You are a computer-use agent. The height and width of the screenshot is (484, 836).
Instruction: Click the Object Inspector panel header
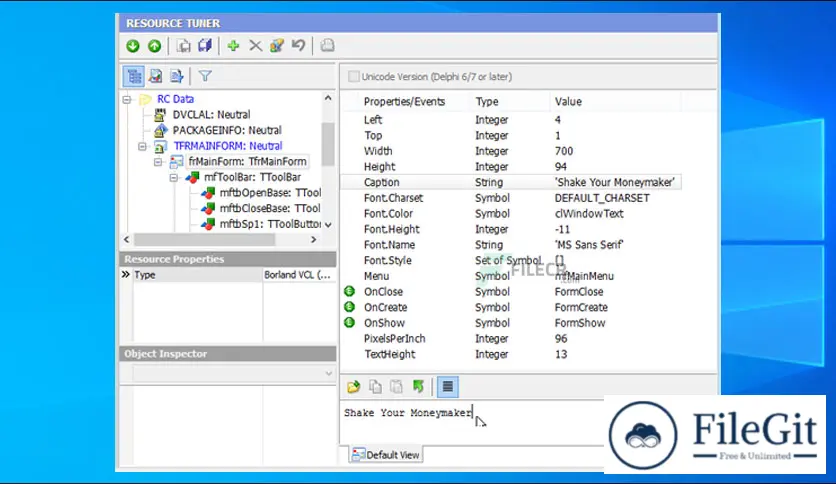point(228,353)
